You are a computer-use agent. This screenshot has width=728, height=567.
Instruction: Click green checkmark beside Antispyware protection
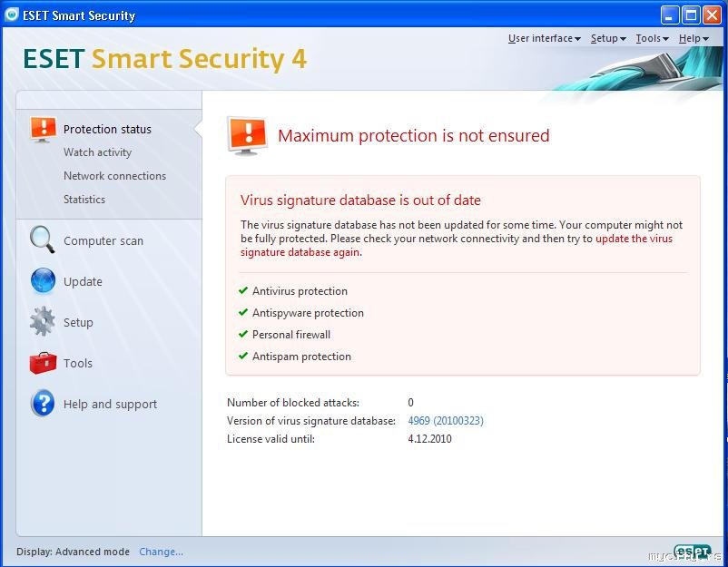(243, 312)
